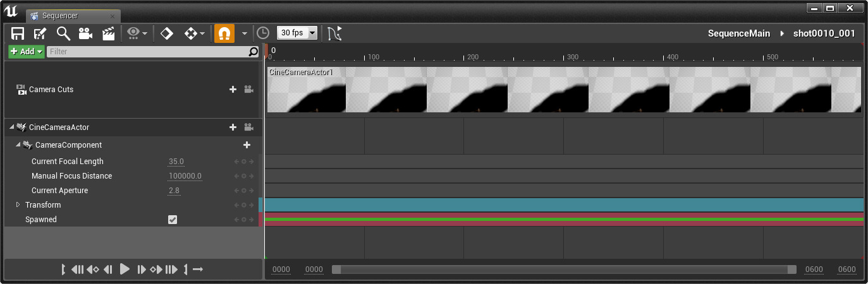Open the eye view options dropdown
This screenshot has width=868, height=284.
click(x=137, y=33)
